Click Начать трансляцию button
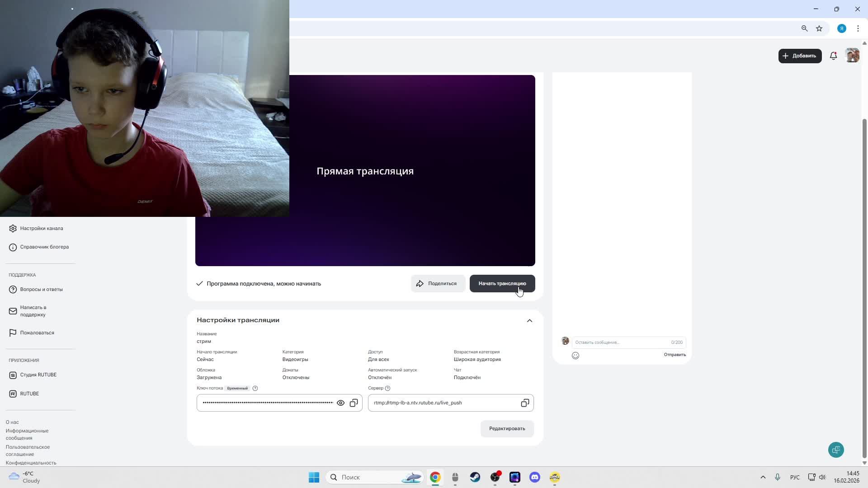868x488 pixels. (502, 284)
